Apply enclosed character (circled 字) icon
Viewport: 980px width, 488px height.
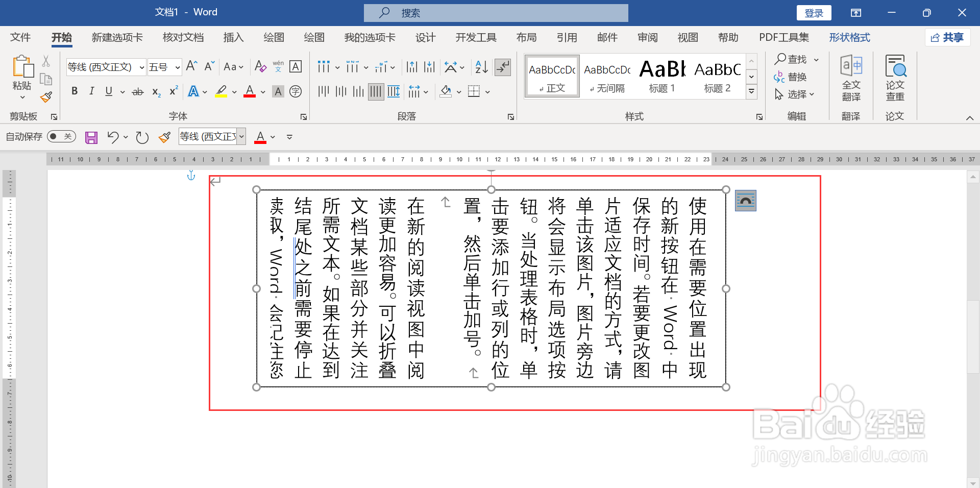[296, 91]
